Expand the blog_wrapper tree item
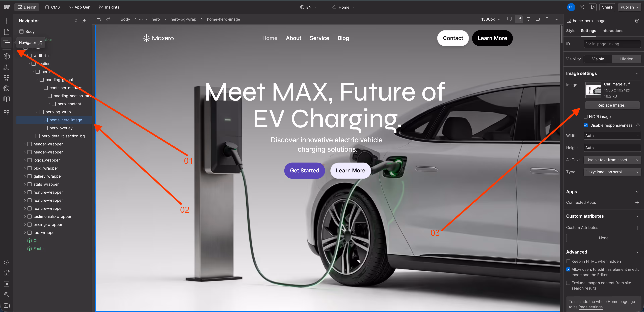 25,168
